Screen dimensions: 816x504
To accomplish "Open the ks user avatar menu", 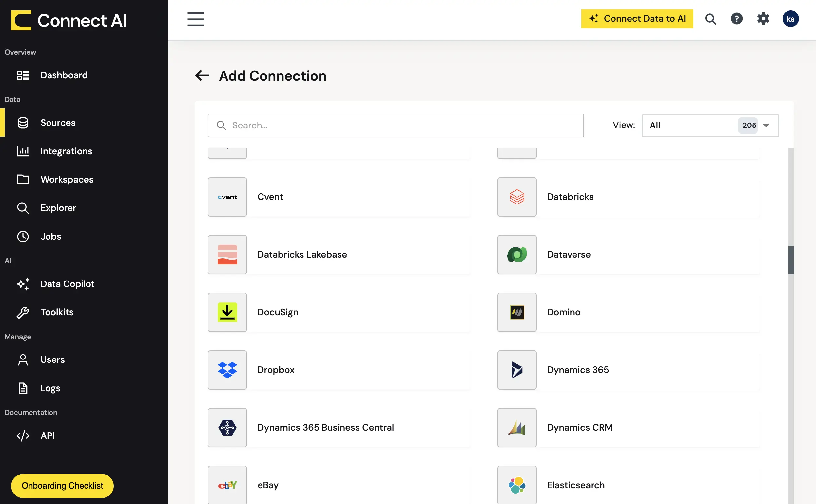I will pyautogui.click(x=790, y=19).
